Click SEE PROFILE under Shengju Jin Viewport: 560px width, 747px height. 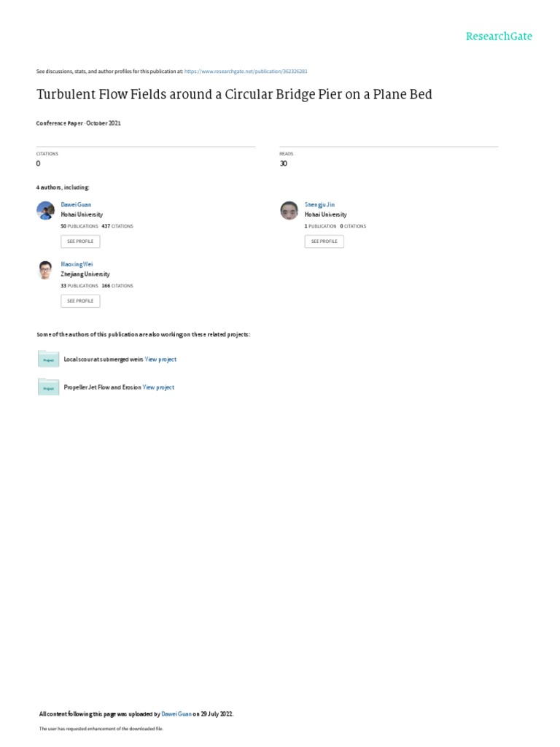(324, 241)
